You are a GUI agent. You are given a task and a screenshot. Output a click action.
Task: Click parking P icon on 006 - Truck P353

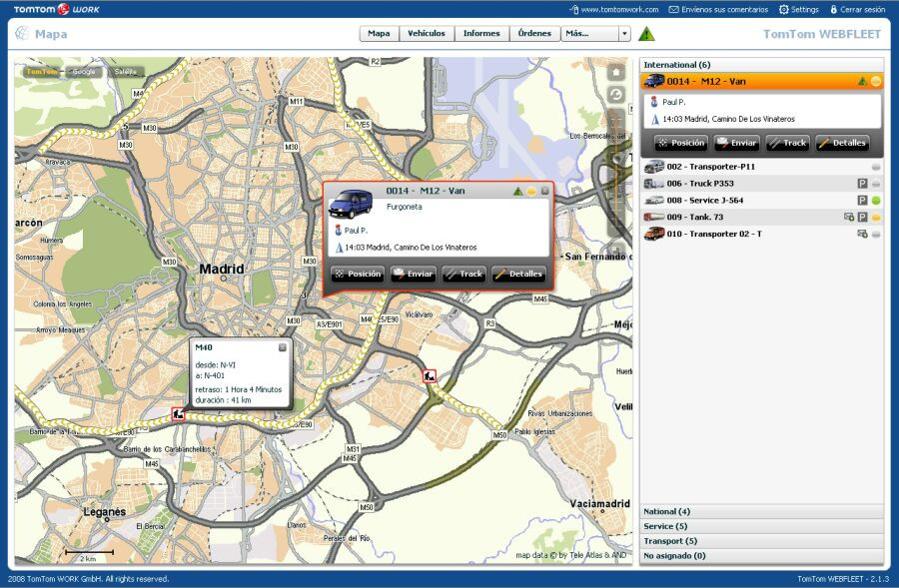[862, 184]
